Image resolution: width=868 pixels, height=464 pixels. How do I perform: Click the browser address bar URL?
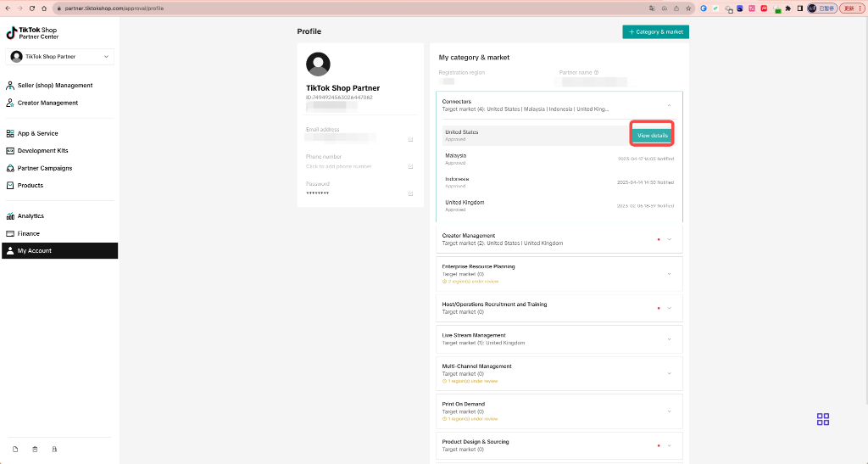pyautogui.click(x=114, y=8)
